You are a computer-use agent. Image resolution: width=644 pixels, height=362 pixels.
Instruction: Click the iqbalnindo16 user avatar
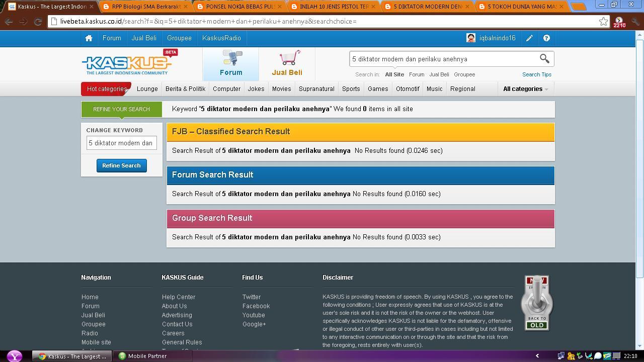click(471, 38)
